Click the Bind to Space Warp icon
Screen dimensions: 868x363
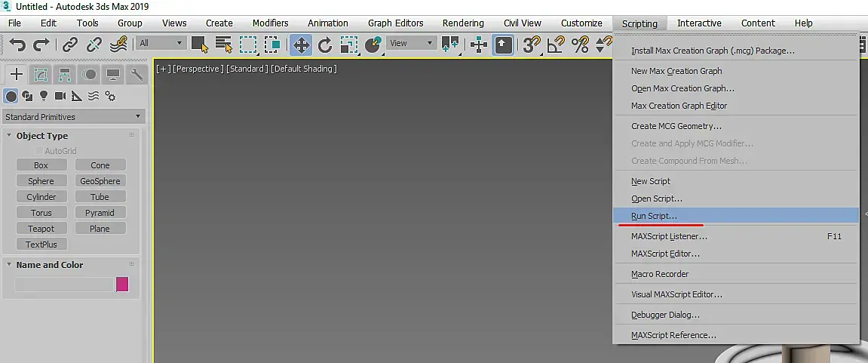pyautogui.click(x=118, y=45)
